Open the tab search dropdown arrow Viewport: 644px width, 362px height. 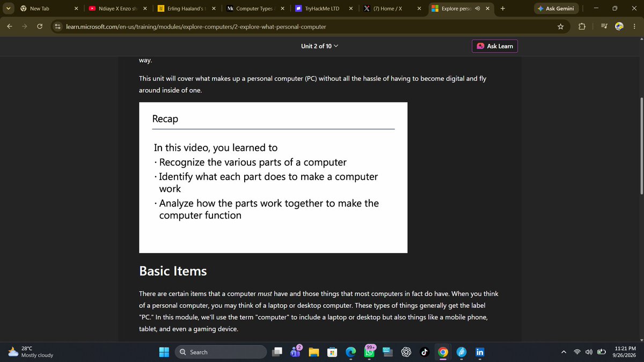tap(8, 9)
